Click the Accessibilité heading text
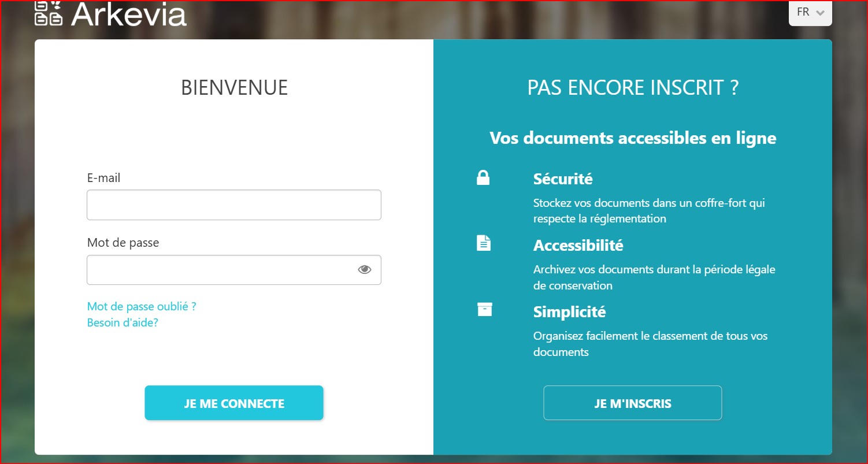The width and height of the screenshot is (868, 464). click(x=578, y=245)
